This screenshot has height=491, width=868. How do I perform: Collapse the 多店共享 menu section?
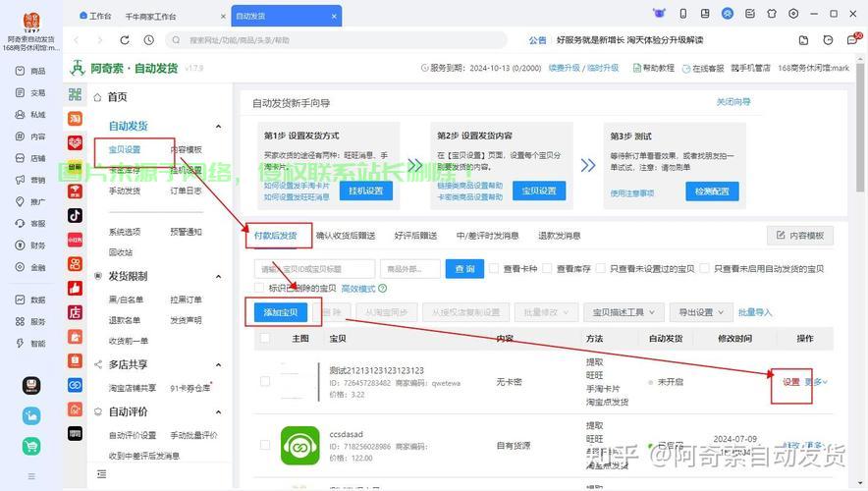tap(218, 364)
